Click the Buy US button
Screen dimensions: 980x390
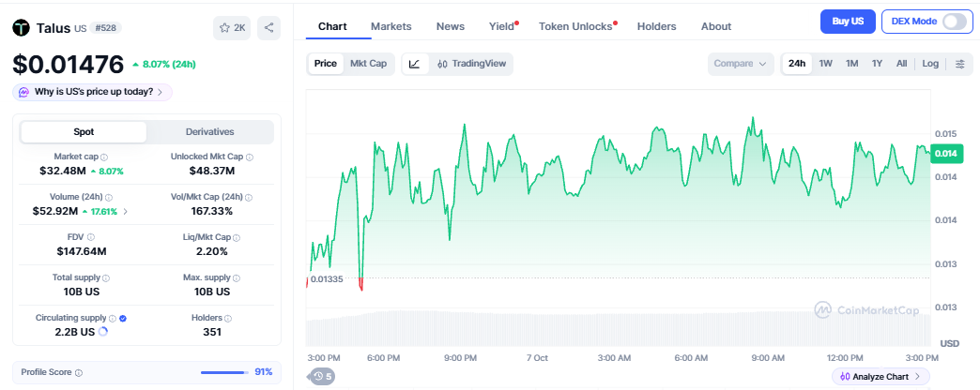coord(848,22)
